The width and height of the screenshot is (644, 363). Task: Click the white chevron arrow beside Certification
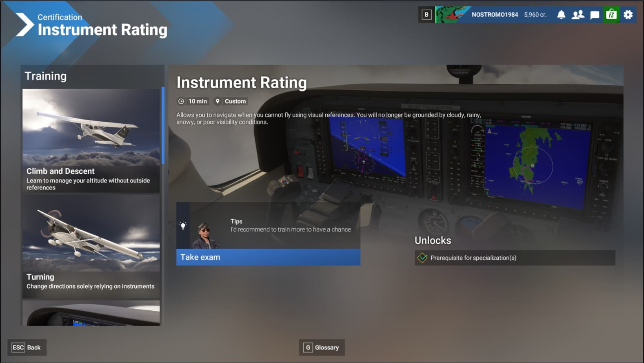24,24
